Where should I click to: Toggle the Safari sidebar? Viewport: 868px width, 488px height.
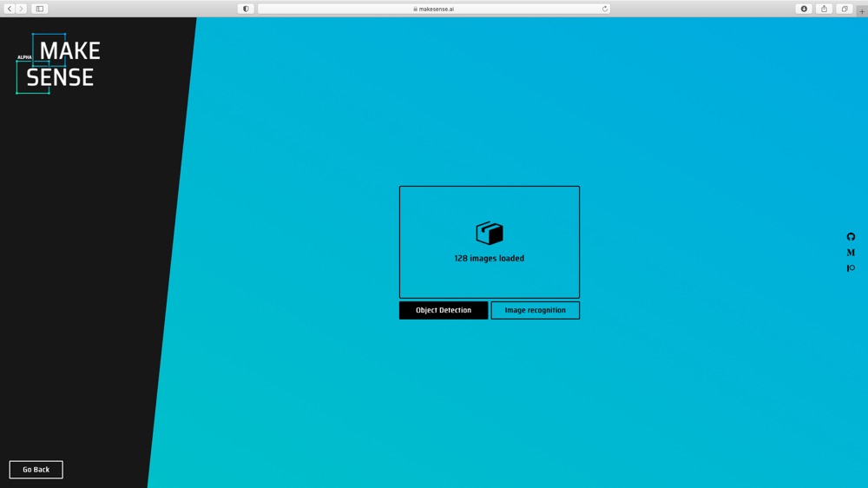(40, 9)
